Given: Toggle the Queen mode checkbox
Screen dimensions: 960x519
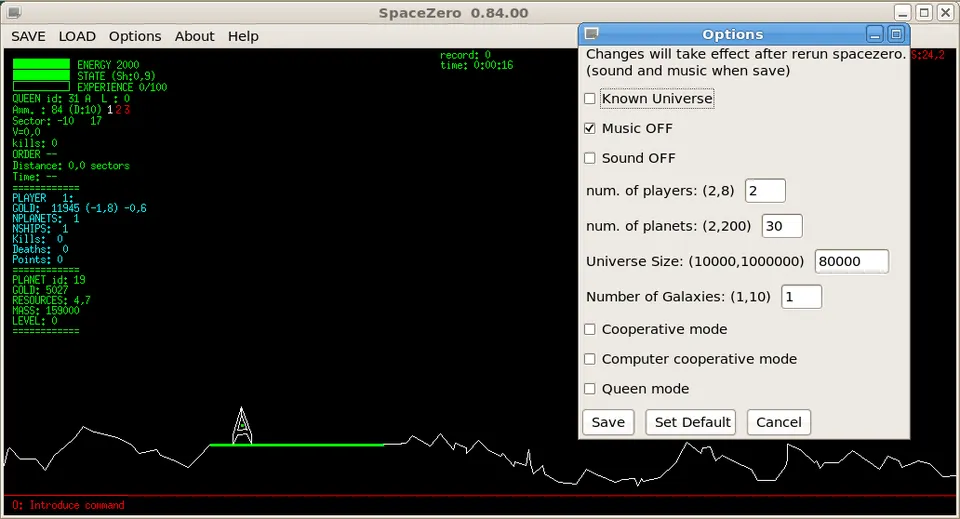Looking at the screenshot, I should click(590, 389).
